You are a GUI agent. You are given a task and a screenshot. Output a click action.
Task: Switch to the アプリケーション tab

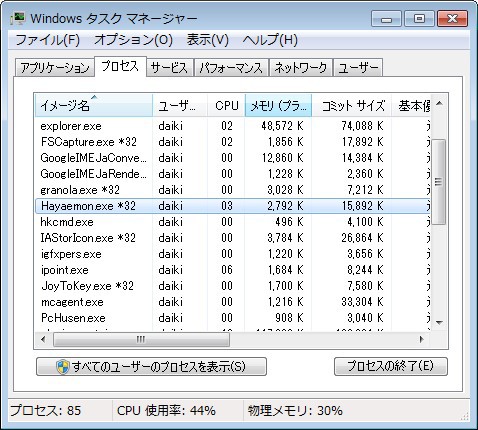55,68
